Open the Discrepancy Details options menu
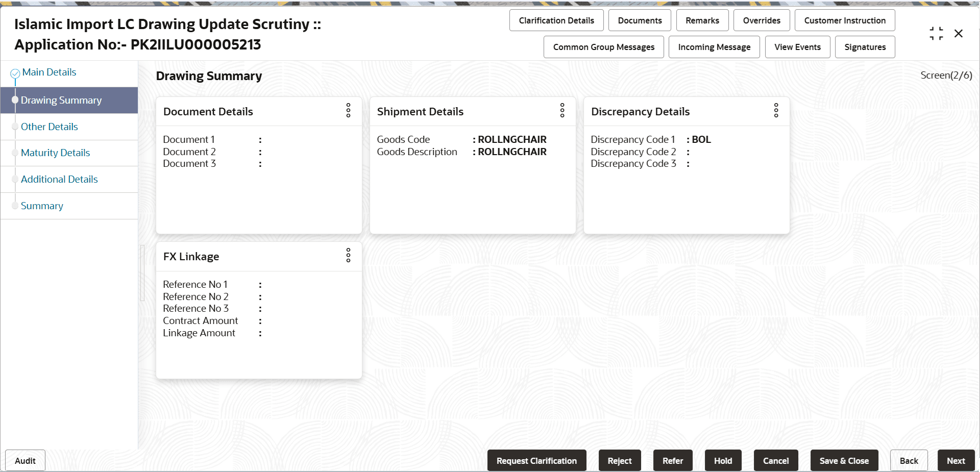Image resolution: width=980 pixels, height=472 pixels. 776,111
